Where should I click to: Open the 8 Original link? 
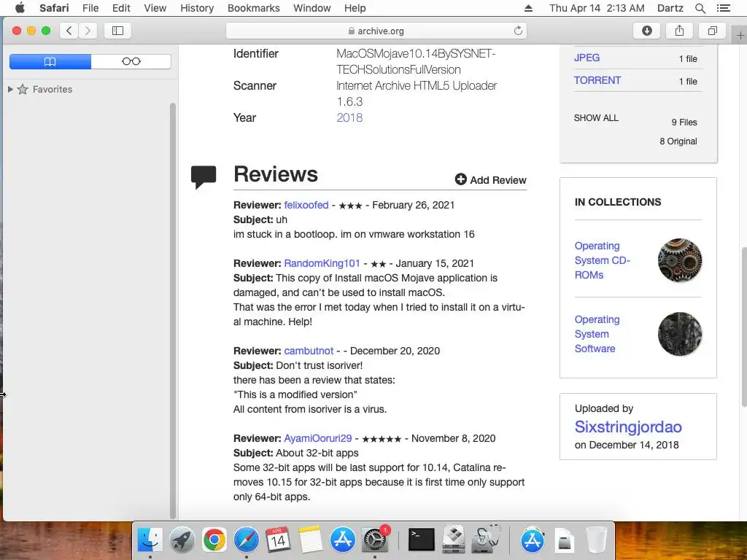point(678,141)
